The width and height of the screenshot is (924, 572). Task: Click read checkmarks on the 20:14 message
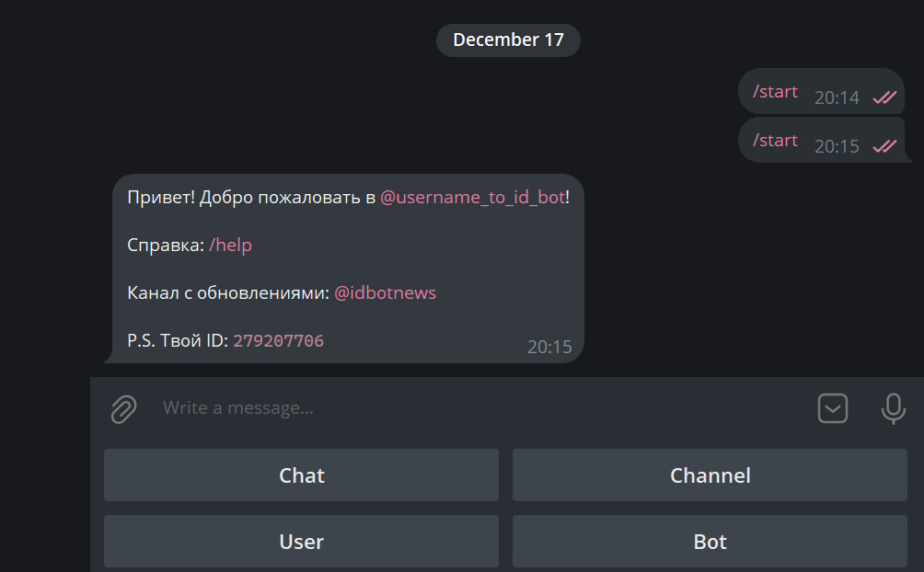884,97
